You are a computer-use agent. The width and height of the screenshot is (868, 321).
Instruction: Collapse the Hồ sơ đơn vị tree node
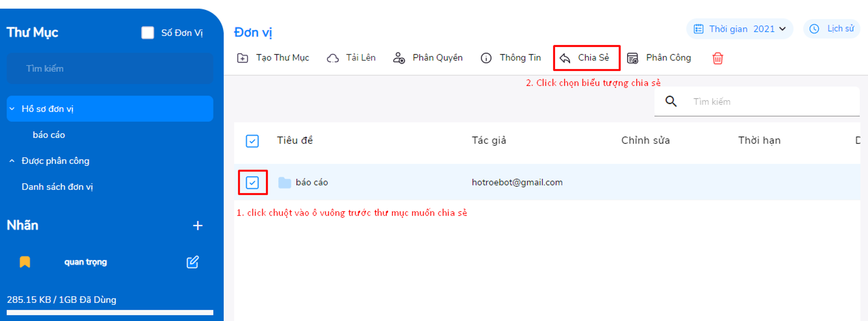[12, 109]
